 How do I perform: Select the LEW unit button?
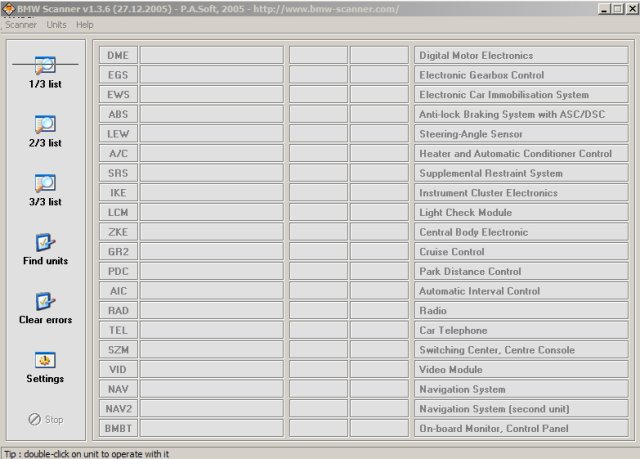[x=118, y=133]
